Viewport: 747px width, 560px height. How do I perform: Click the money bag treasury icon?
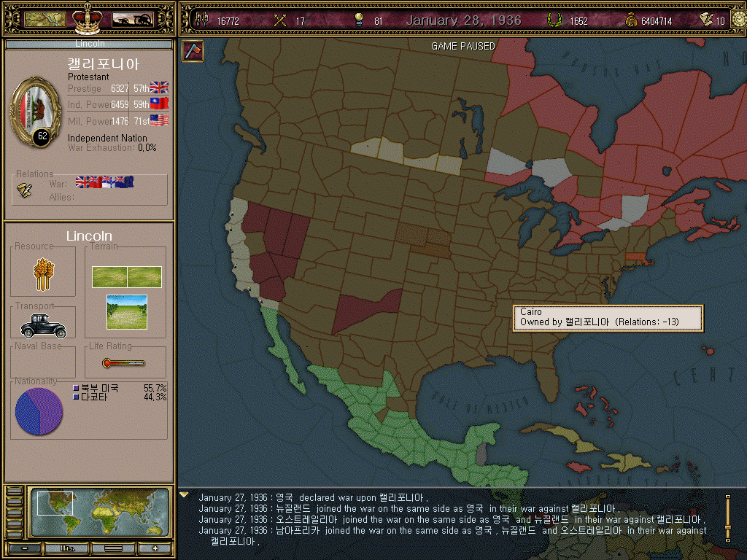click(x=631, y=20)
